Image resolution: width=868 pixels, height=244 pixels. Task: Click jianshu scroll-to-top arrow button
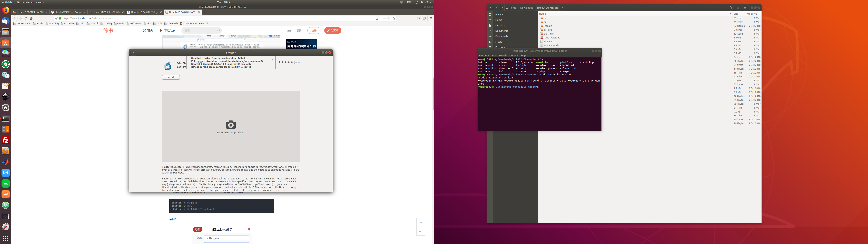tap(420, 222)
